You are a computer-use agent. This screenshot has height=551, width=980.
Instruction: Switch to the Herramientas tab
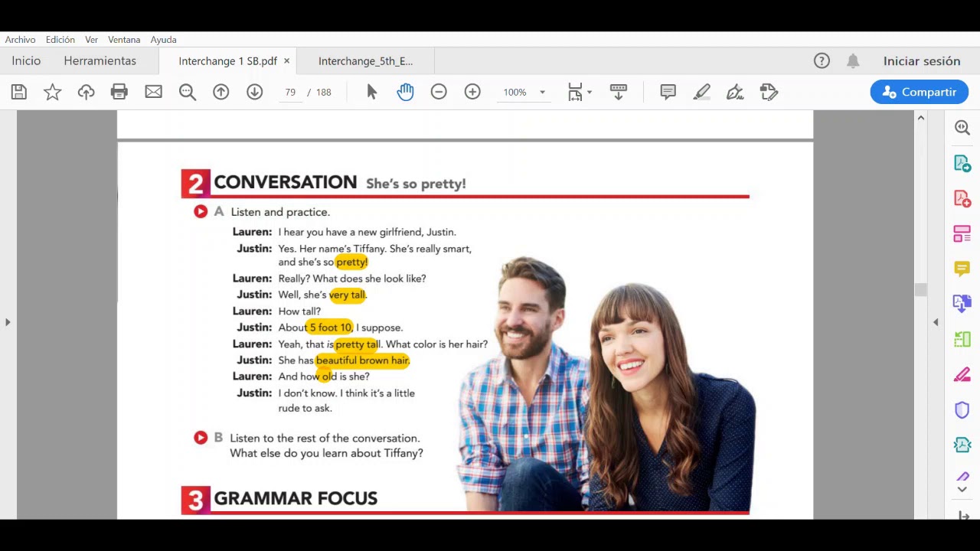[x=100, y=60]
